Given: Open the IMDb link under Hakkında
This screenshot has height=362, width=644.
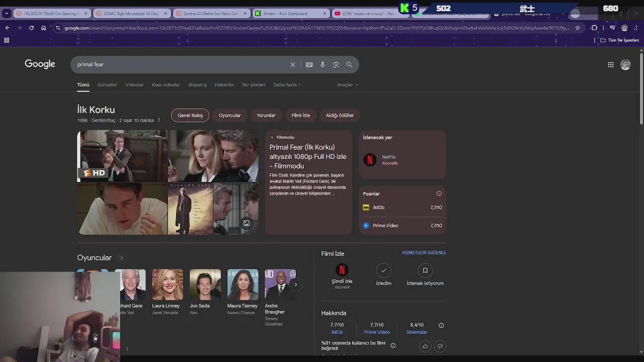Looking at the screenshot, I should (x=337, y=332).
